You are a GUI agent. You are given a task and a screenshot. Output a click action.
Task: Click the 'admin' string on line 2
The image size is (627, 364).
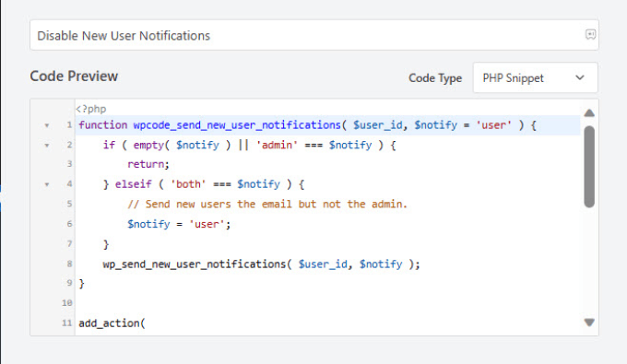tap(277, 145)
